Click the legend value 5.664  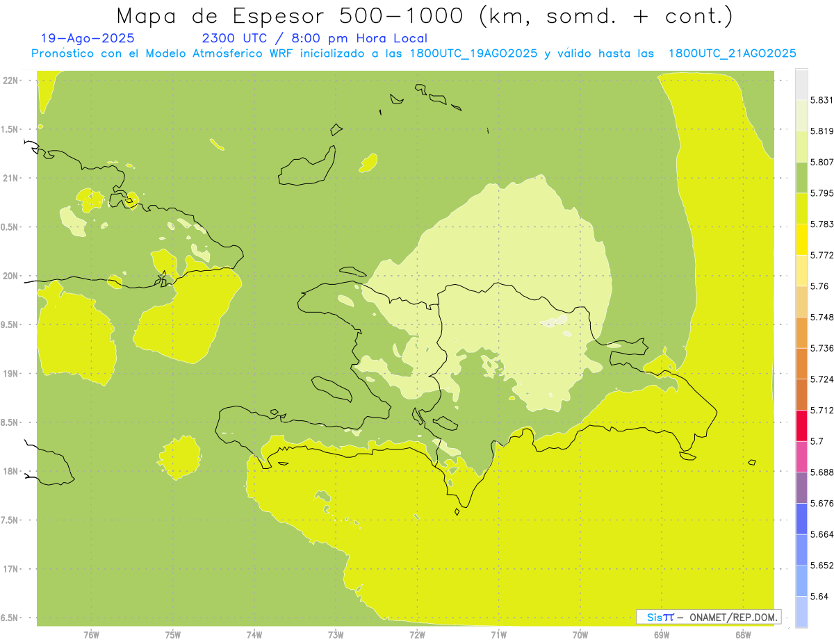pyautogui.click(x=821, y=534)
